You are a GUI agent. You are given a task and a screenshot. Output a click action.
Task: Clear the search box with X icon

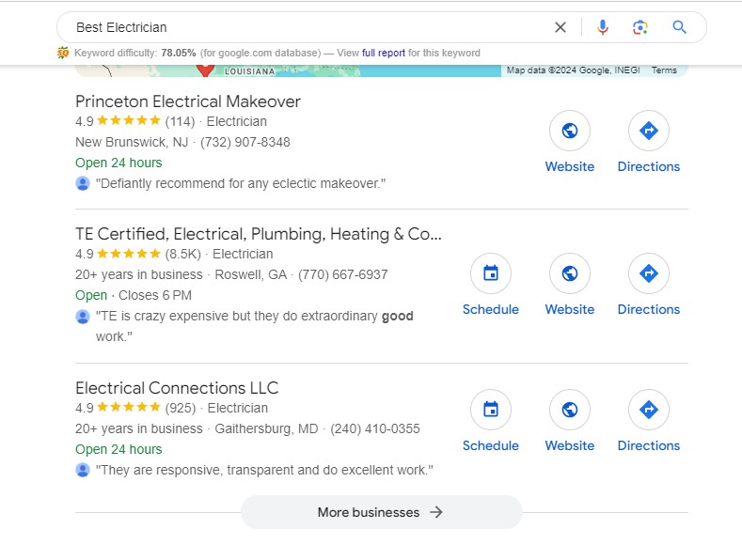coord(560,27)
